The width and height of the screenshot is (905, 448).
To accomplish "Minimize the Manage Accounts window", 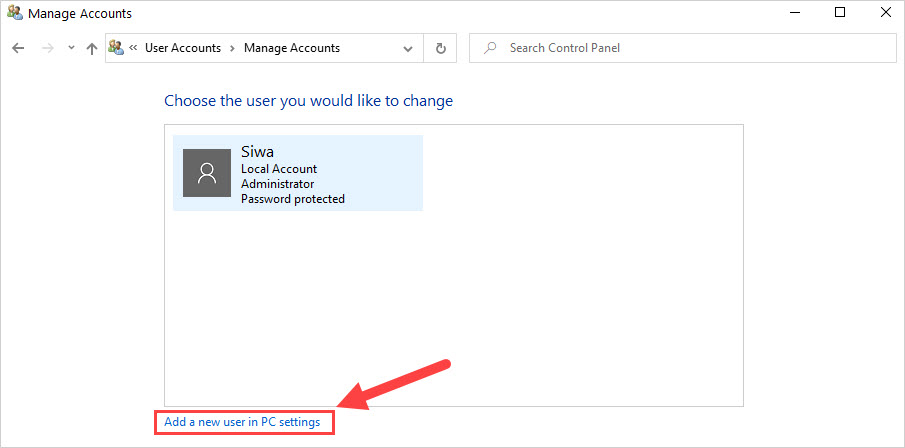I will click(x=795, y=12).
